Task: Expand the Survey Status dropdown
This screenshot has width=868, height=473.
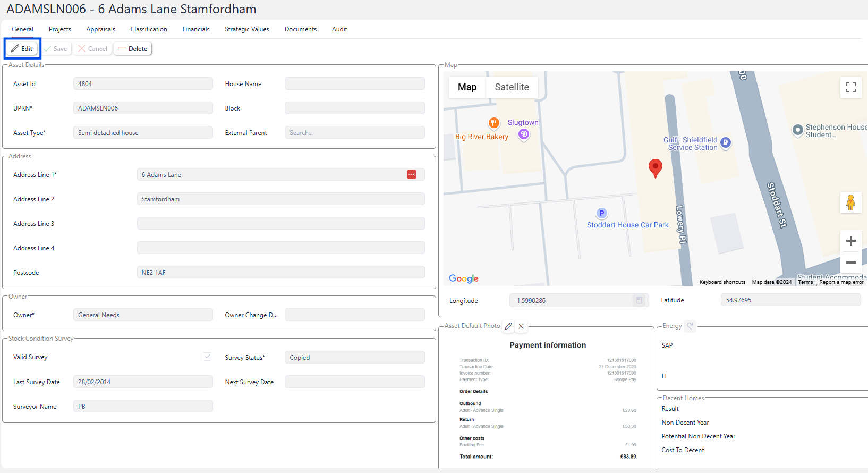Action: pos(354,358)
